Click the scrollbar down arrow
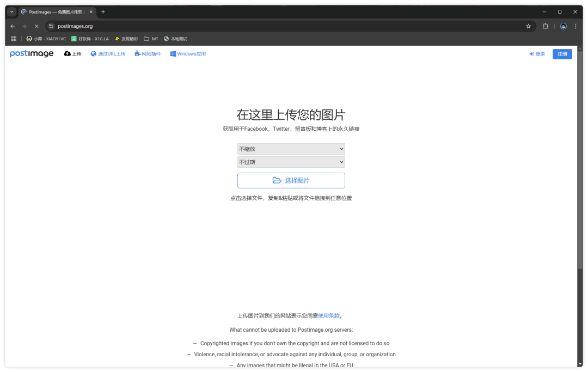588x372 pixels. point(580,364)
